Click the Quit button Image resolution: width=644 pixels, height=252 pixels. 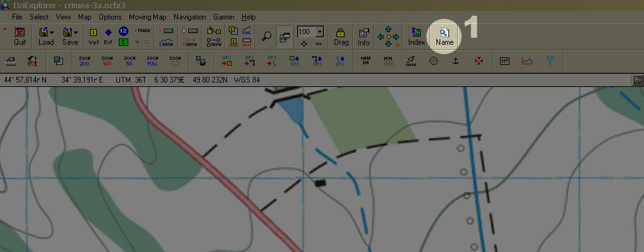pos(20,36)
